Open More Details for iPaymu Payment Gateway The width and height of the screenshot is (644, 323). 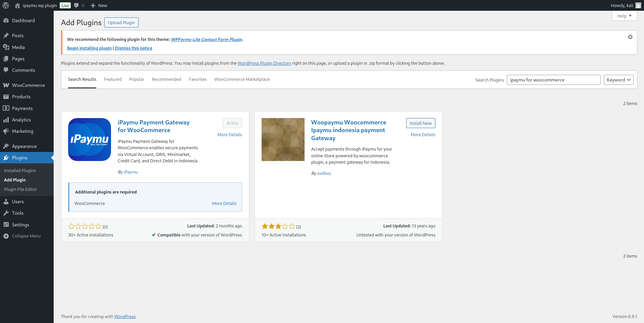(229, 134)
